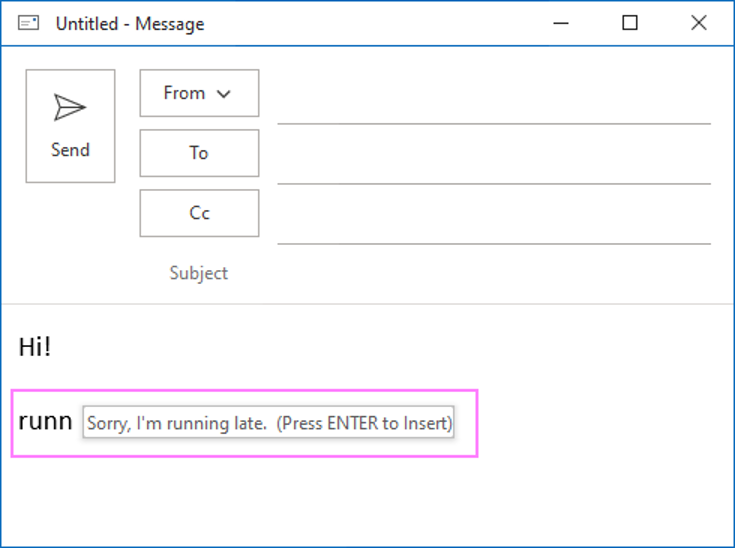Expand the From chevron arrow
Screen dimensions: 736x548
point(223,94)
